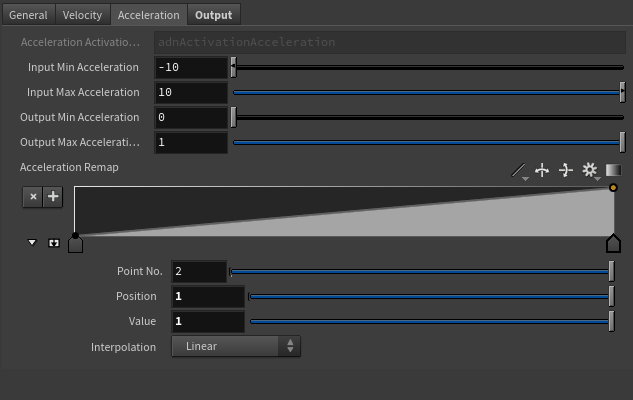Click the Input Min Acceleration label
The height and width of the screenshot is (400, 633).
[83, 67]
